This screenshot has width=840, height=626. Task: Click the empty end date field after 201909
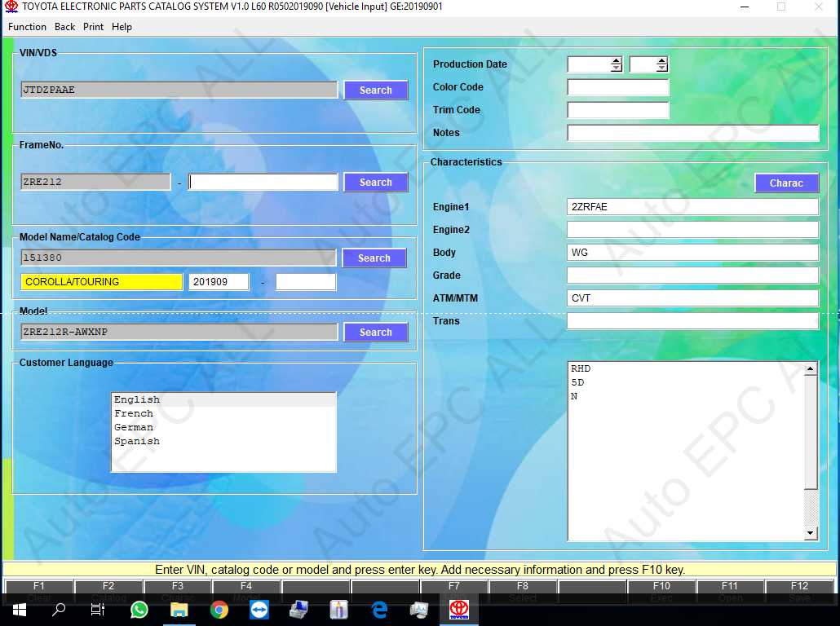pos(306,282)
